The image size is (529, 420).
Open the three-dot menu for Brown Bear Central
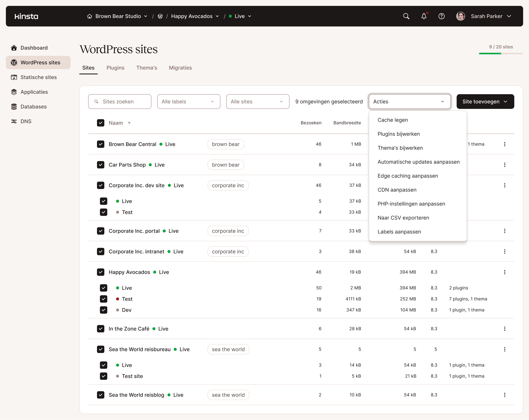pos(505,144)
